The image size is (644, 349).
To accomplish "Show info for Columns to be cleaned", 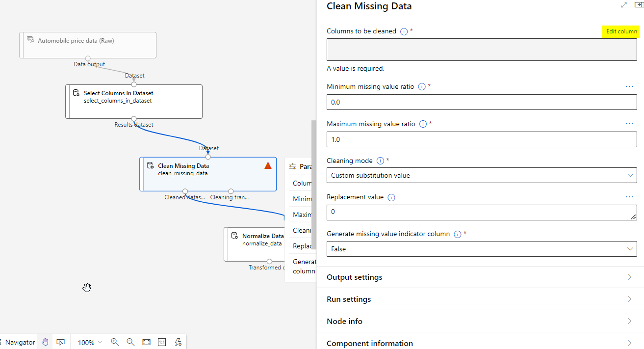I will point(404,31).
